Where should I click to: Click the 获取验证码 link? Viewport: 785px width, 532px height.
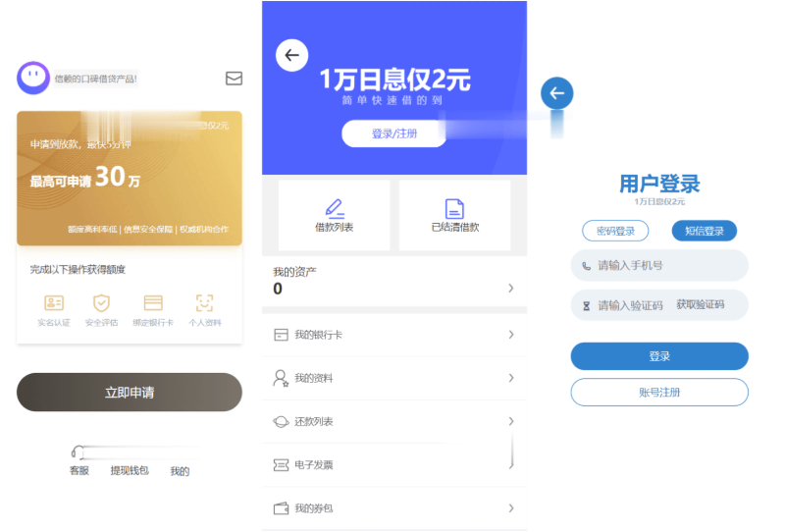click(700, 305)
